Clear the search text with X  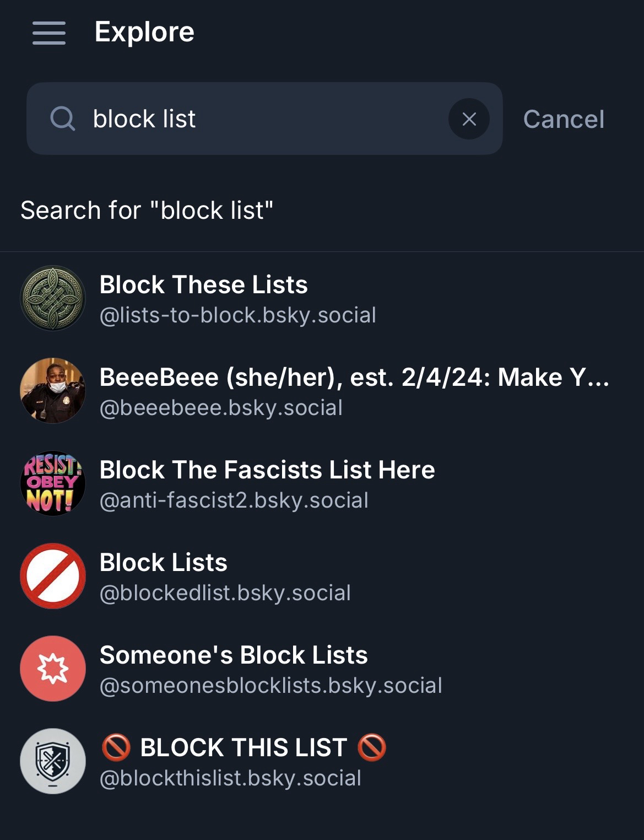(x=469, y=119)
